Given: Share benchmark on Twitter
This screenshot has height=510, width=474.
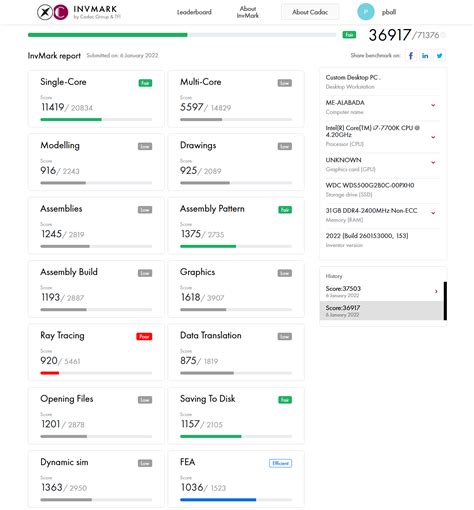Looking at the screenshot, I should click(439, 56).
